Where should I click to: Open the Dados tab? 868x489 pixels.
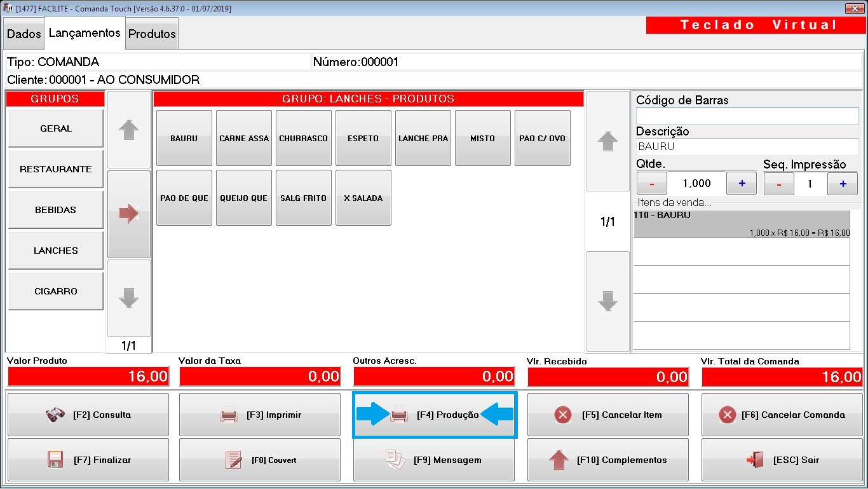24,34
